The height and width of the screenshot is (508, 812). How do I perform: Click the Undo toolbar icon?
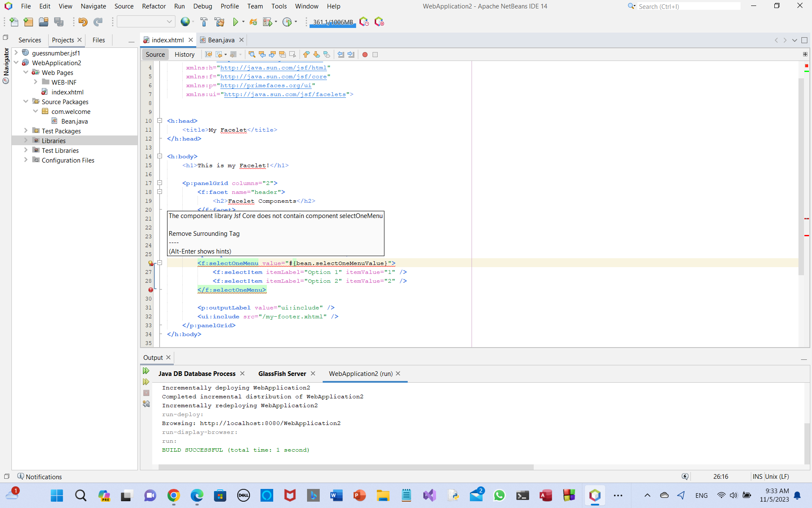83,22
